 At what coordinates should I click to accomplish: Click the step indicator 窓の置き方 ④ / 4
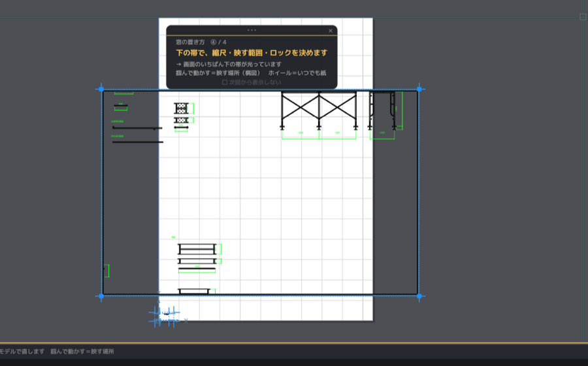pos(201,42)
